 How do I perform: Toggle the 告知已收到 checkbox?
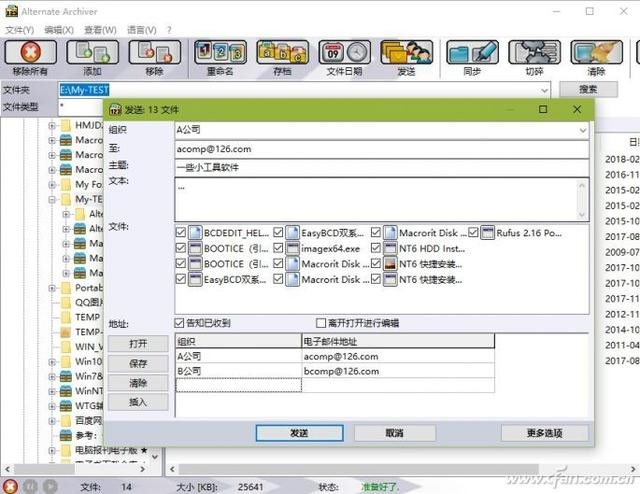pyautogui.click(x=179, y=323)
